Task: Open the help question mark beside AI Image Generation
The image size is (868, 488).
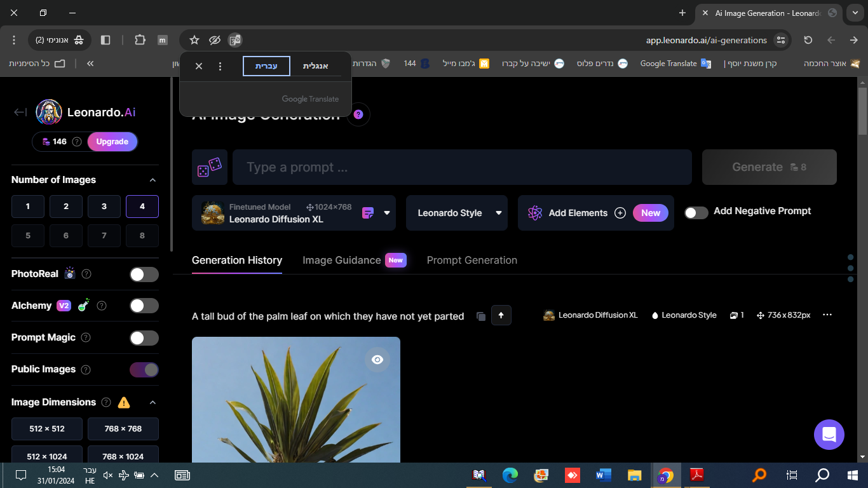Action: [358, 114]
